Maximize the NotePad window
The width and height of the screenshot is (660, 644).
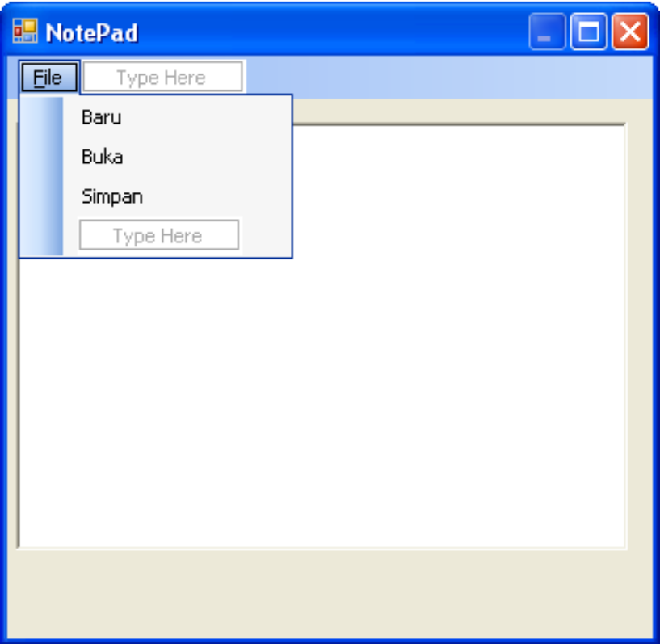[x=589, y=33]
